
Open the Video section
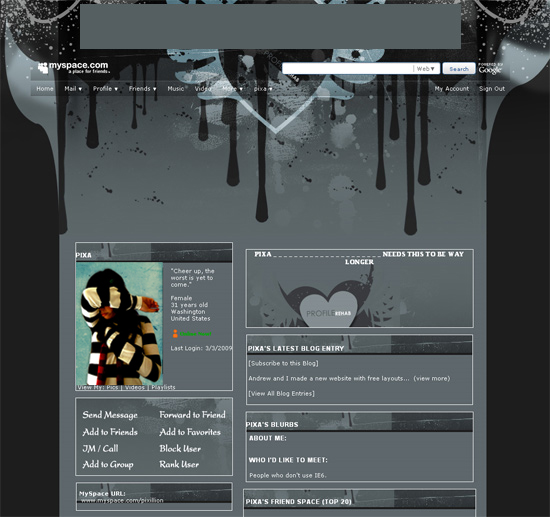[203, 89]
